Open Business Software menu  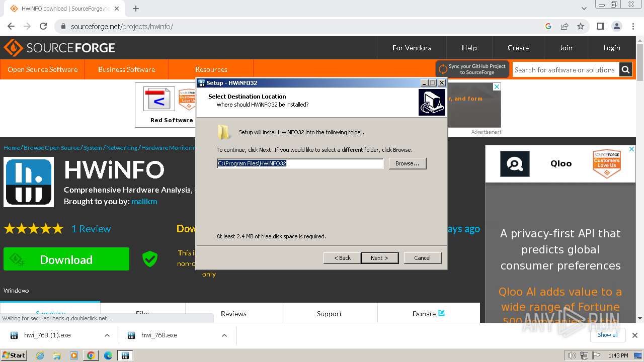pos(127,69)
